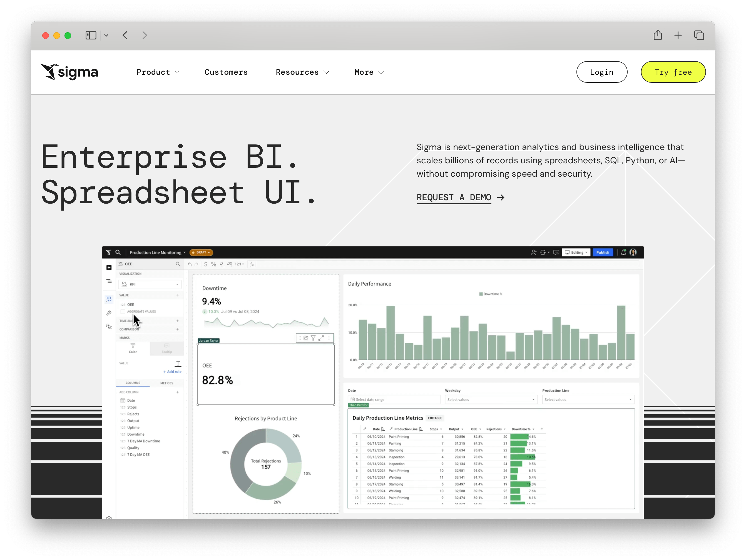Open the DRAFT status dropdown
The height and width of the screenshot is (560, 746).
[x=201, y=252]
